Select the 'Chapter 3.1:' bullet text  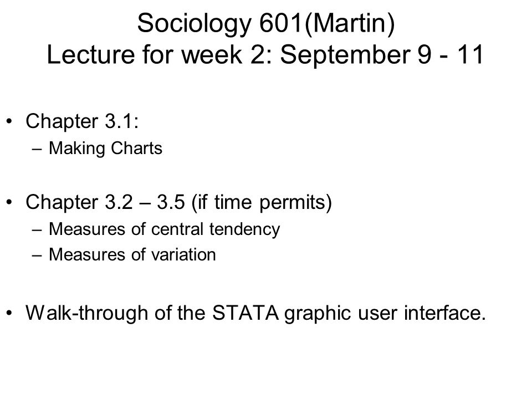(x=82, y=121)
